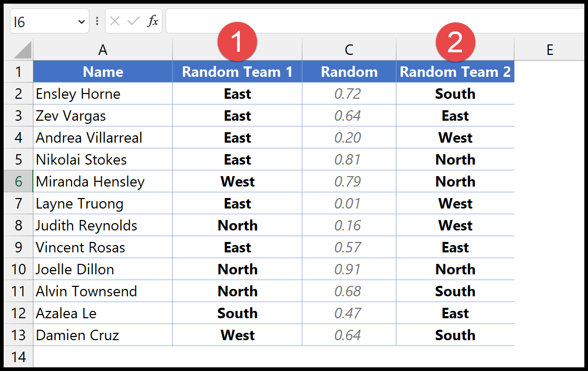Image resolution: width=588 pixels, height=371 pixels.
Task: Click the Enter checkmark icon in formula bar
Action: click(x=134, y=21)
